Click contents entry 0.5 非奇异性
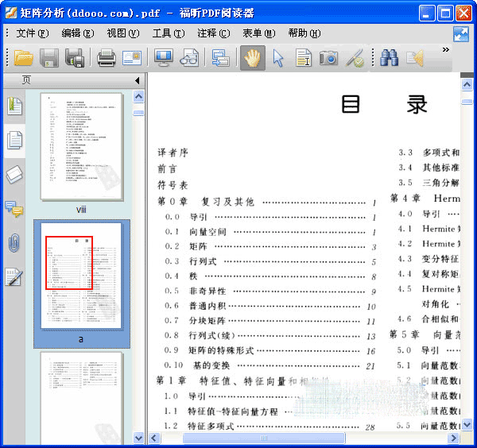This screenshot has height=448, width=477. click(x=271, y=292)
